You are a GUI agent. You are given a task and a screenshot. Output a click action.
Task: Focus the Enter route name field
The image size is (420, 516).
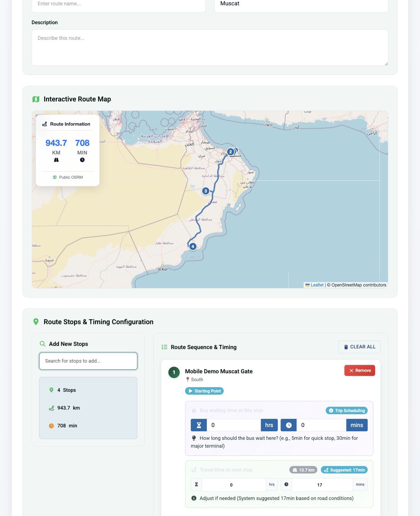(119, 5)
